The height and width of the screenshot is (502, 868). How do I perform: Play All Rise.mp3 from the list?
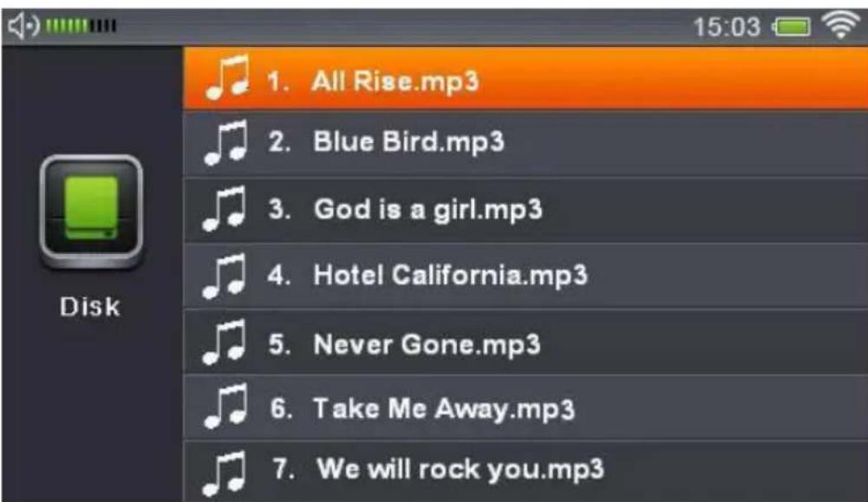coord(525,78)
